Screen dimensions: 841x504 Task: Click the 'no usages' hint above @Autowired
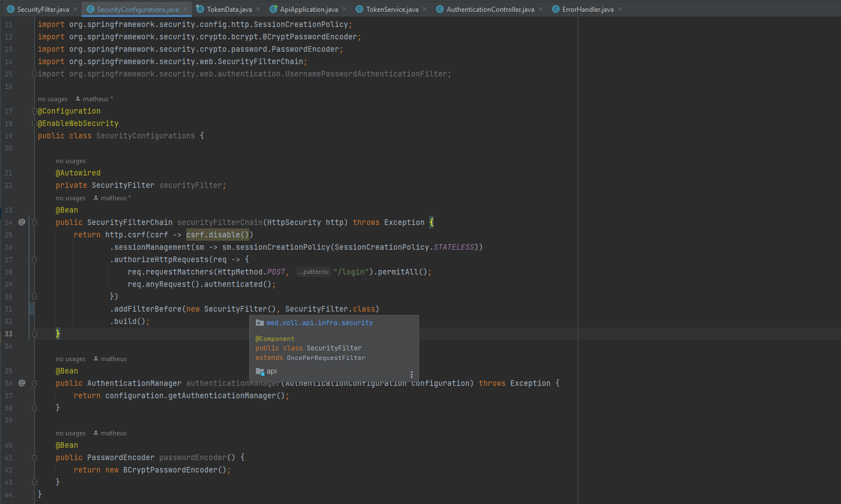click(x=70, y=161)
